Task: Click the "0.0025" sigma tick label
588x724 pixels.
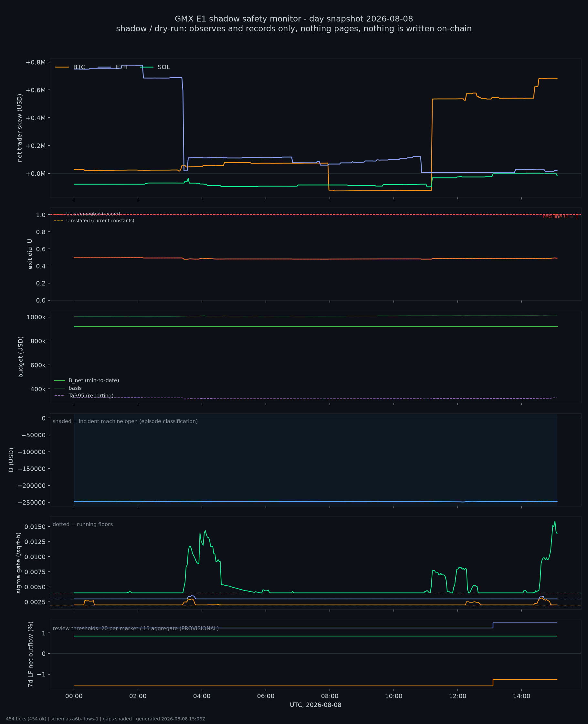Action: 35,602
